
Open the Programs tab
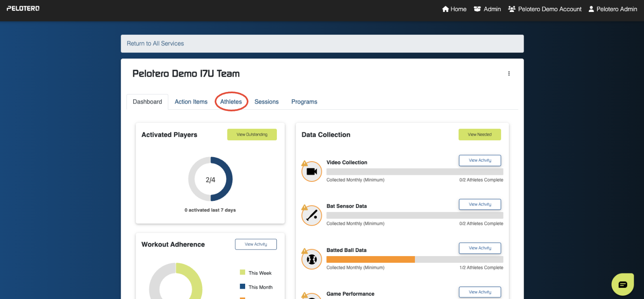[x=304, y=101]
